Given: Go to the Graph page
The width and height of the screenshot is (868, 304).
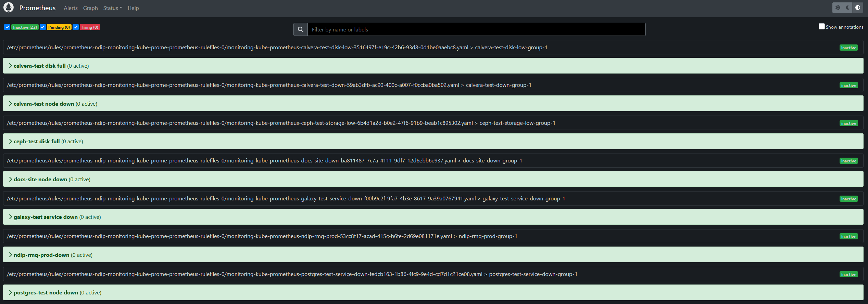Looking at the screenshot, I should (90, 8).
